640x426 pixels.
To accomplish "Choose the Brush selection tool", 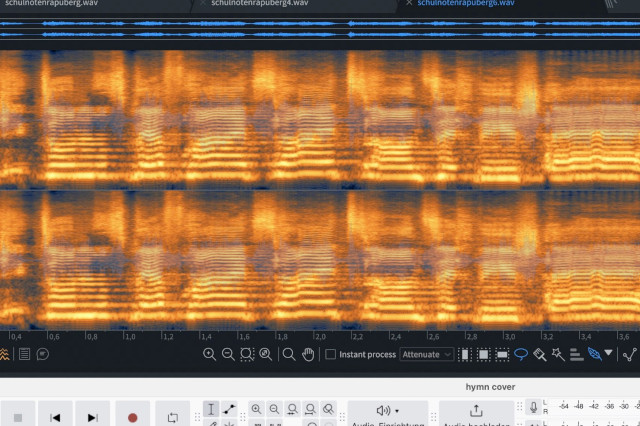I will [x=539, y=354].
